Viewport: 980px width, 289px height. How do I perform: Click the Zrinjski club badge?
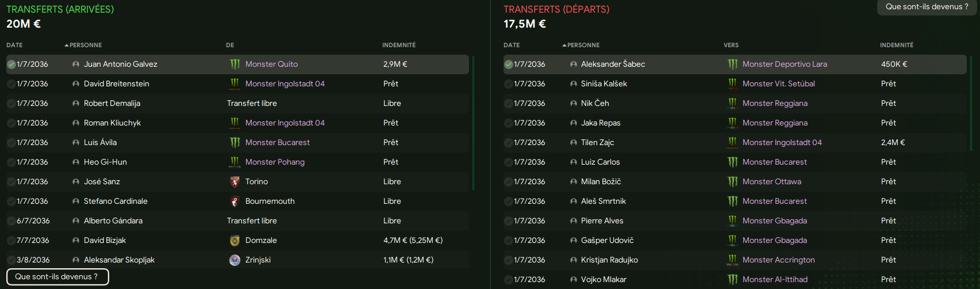tap(235, 260)
